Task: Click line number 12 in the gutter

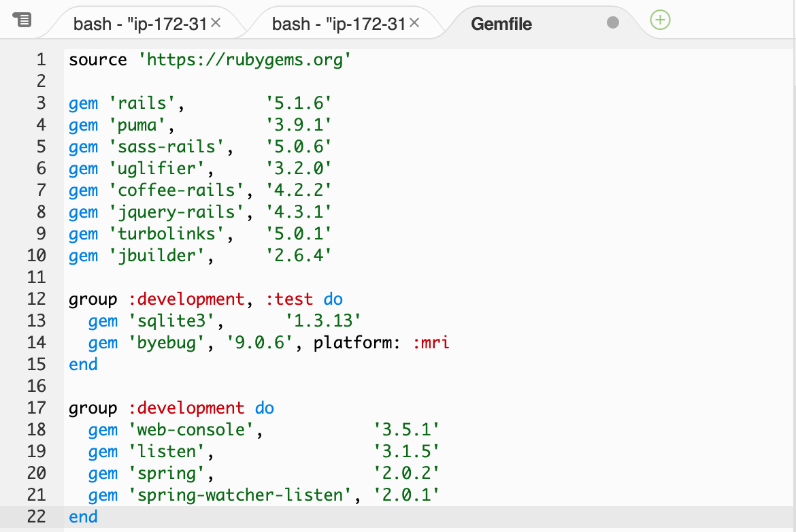Action: pyautogui.click(x=37, y=299)
